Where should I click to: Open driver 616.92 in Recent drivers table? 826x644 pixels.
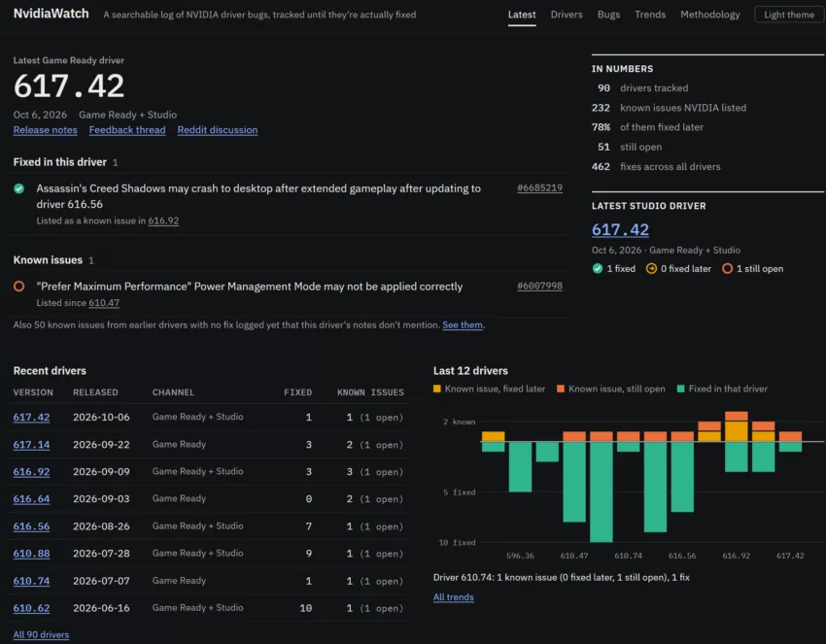click(x=32, y=471)
